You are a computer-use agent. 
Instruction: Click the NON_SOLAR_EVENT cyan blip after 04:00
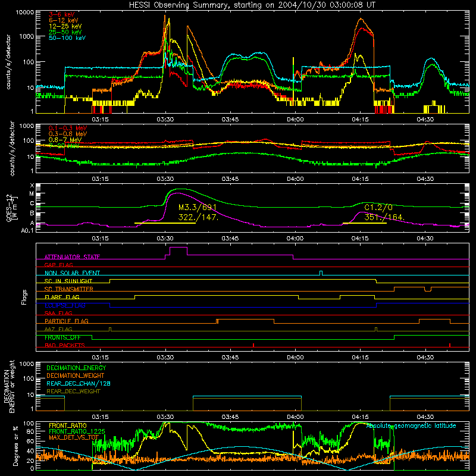pos(321,273)
